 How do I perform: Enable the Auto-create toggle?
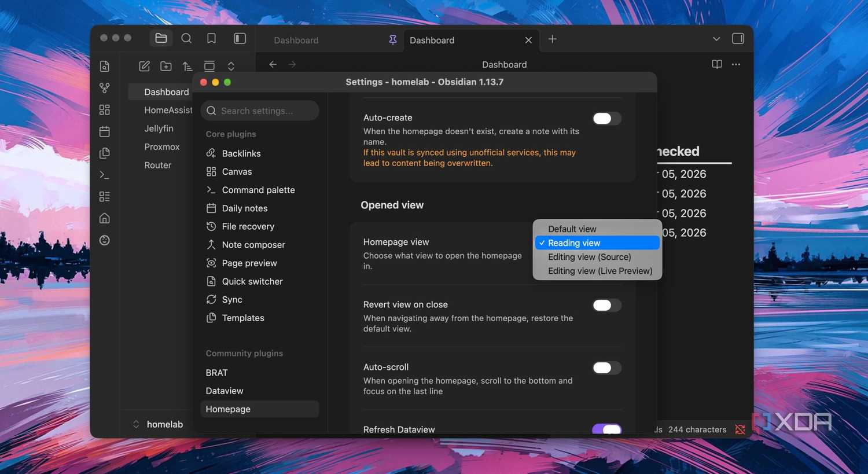[x=606, y=118]
